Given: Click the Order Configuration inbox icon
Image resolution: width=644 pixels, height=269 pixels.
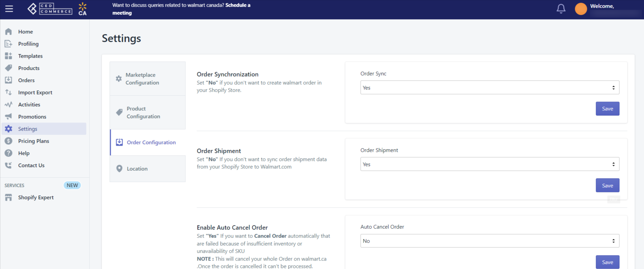Looking at the screenshot, I should tap(119, 142).
